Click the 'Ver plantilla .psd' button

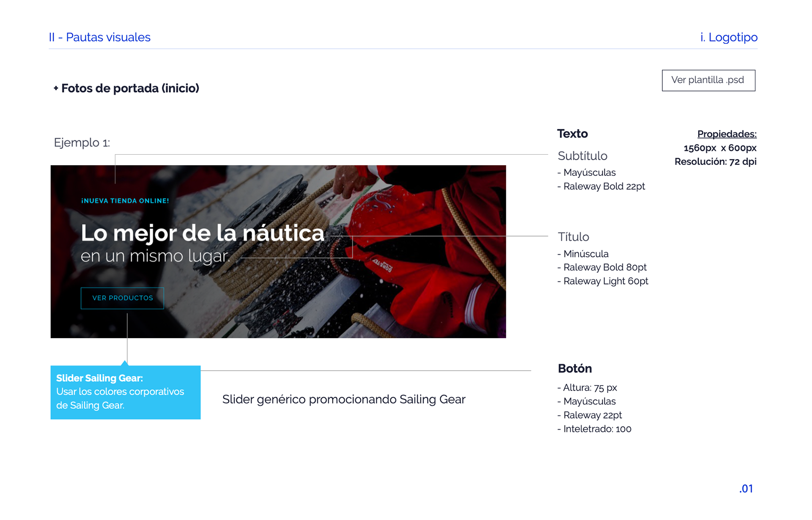[x=708, y=80]
